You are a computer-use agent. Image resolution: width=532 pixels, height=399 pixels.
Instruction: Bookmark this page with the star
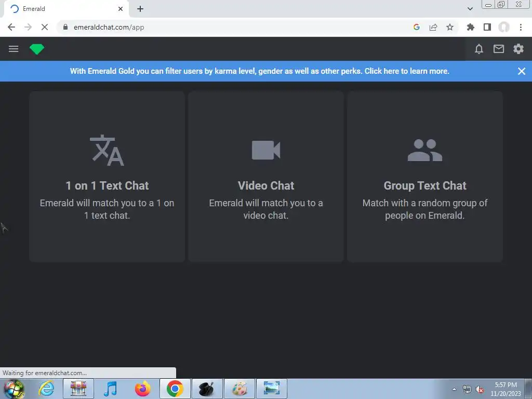[450, 27]
